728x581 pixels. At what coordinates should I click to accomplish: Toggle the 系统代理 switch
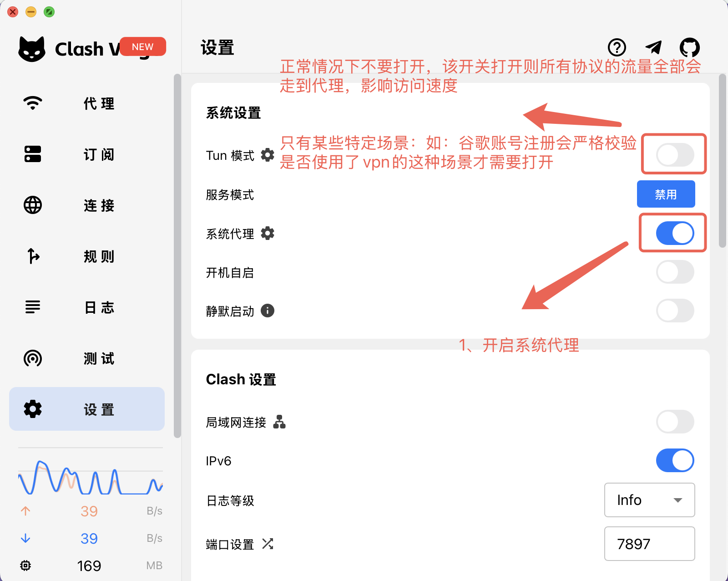point(675,233)
